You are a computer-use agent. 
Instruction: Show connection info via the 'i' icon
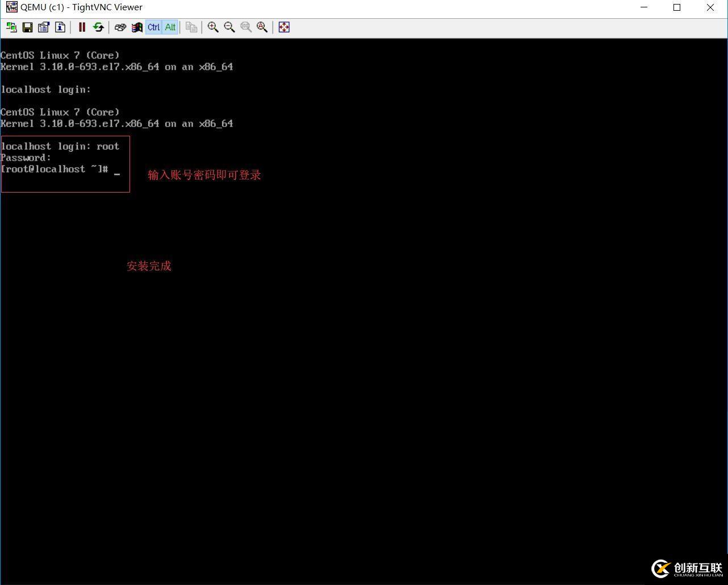(60, 27)
